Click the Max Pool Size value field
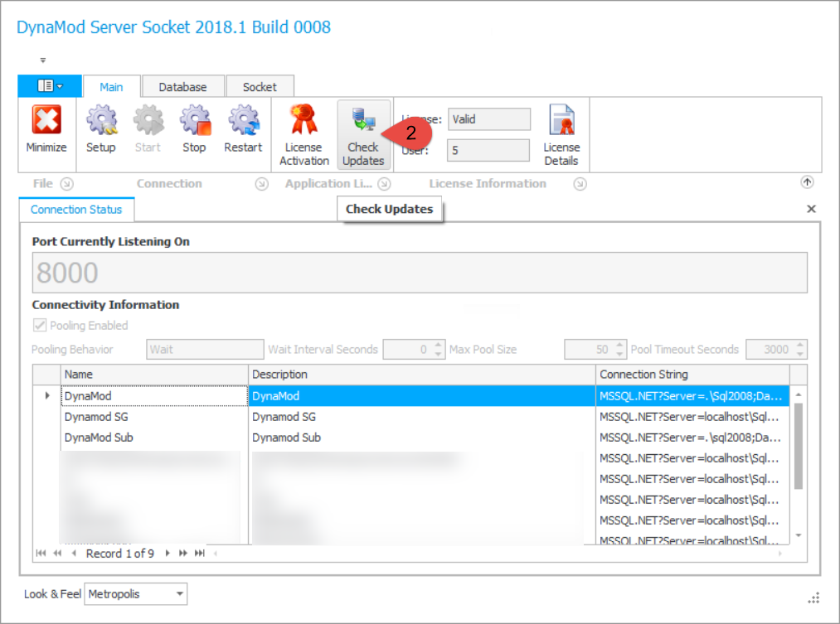 coord(589,350)
